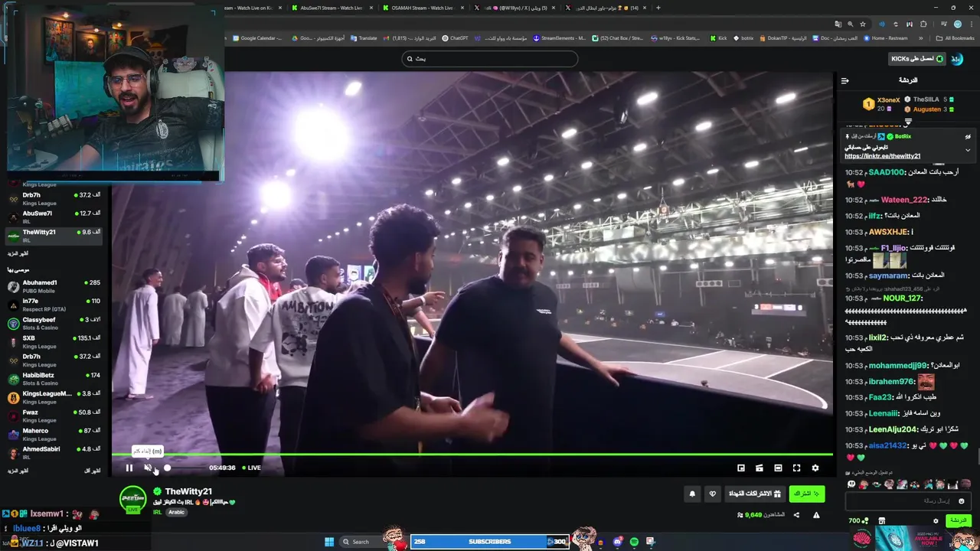The height and width of the screenshot is (551, 980).
Task: Open the get KICKs button at top right
Action: pyautogui.click(x=916, y=59)
